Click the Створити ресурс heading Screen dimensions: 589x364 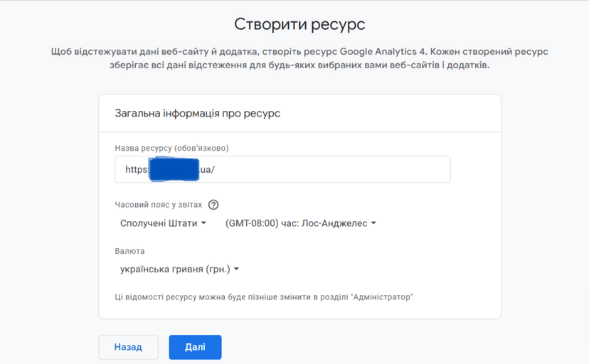(299, 24)
